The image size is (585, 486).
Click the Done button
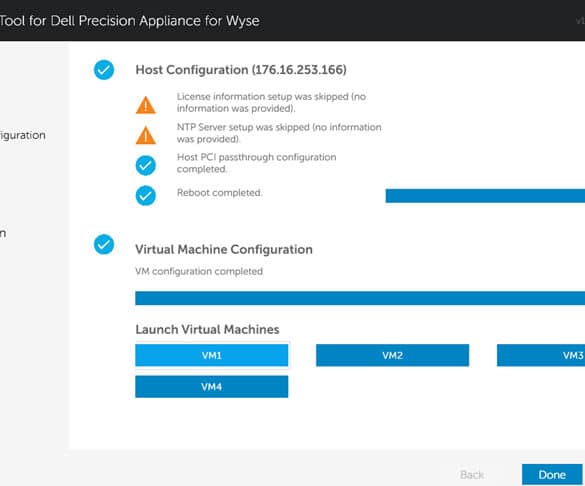pos(552,474)
